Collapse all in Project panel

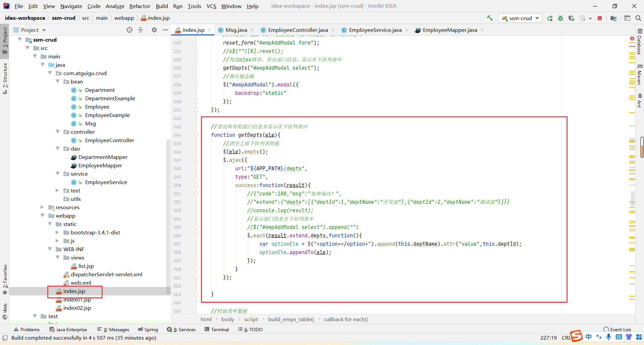pyautogui.click(x=141, y=30)
